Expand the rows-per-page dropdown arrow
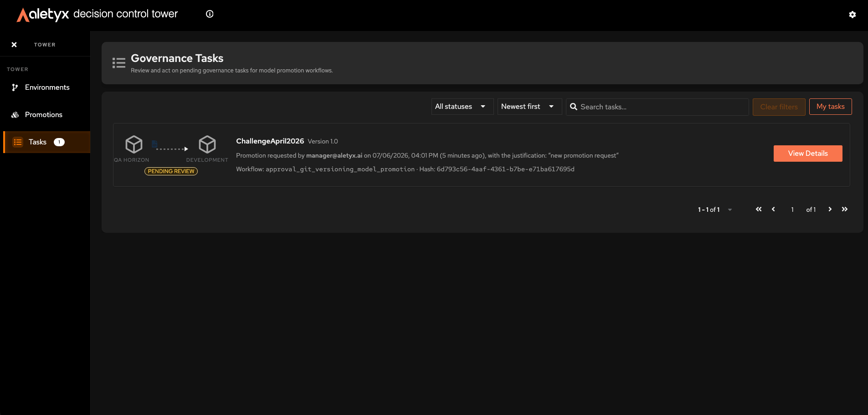The image size is (868, 415). pos(730,210)
